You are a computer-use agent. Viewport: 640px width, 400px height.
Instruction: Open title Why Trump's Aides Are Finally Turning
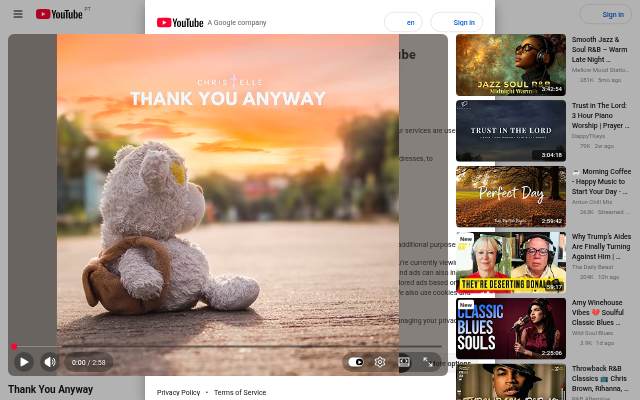(x=601, y=247)
